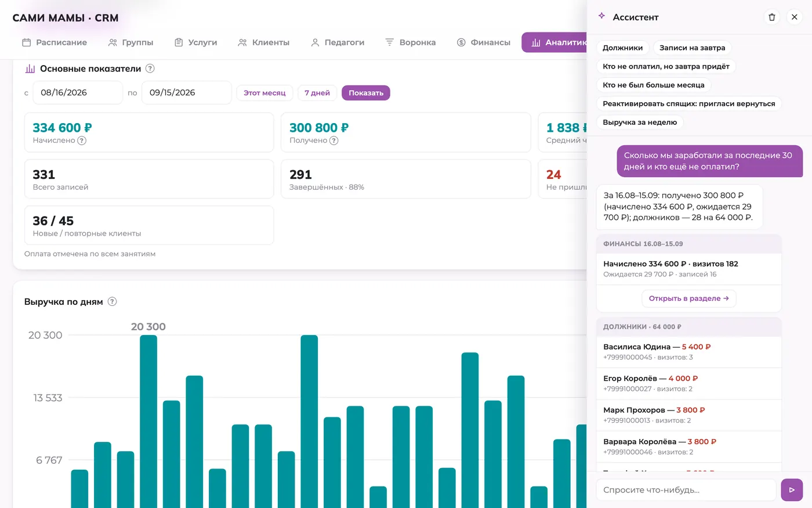Screen dimensions: 812x508
Task: Click the tallest bar labeled 20 300
Action: coord(148,421)
